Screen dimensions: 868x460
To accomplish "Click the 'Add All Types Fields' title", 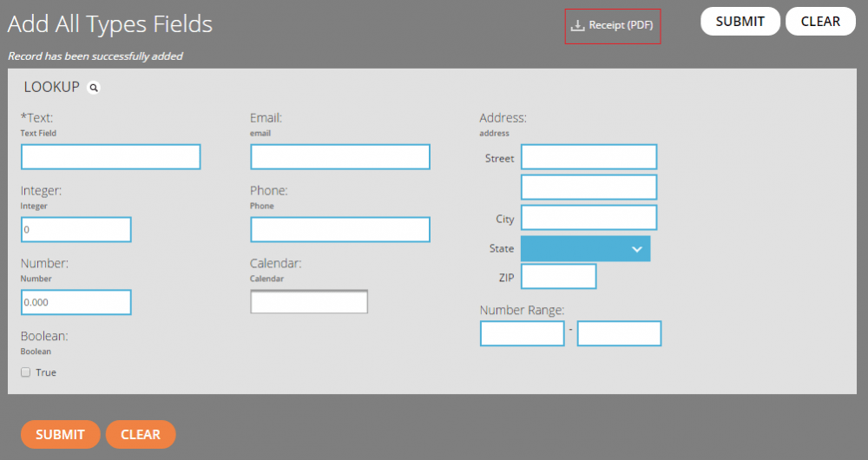I will pos(109,23).
